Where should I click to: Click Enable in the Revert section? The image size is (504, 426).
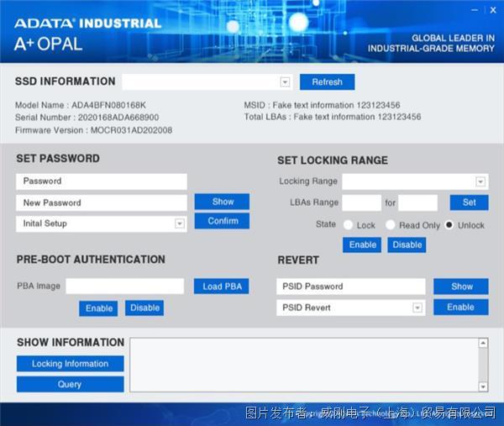pos(461,307)
